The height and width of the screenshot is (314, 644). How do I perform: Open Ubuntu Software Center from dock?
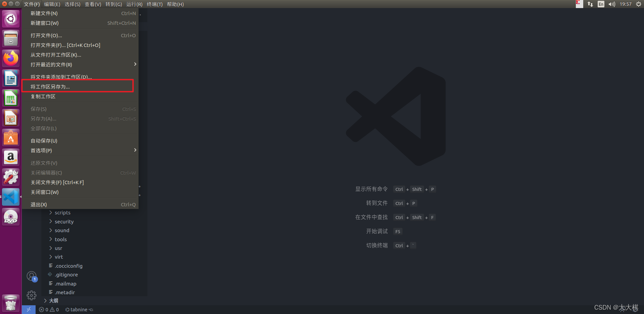tap(11, 138)
